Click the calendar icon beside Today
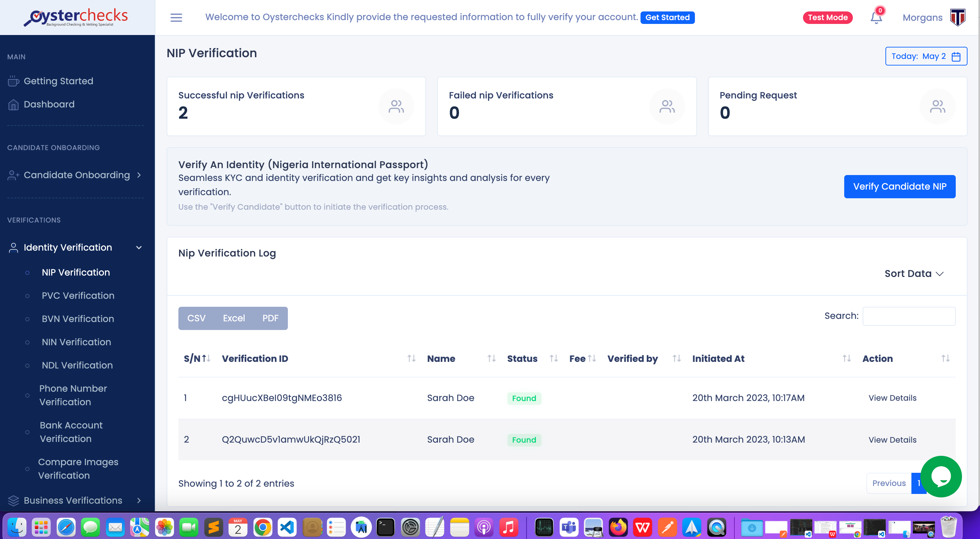This screenshot has width=980, height=539. coord(956,56)
